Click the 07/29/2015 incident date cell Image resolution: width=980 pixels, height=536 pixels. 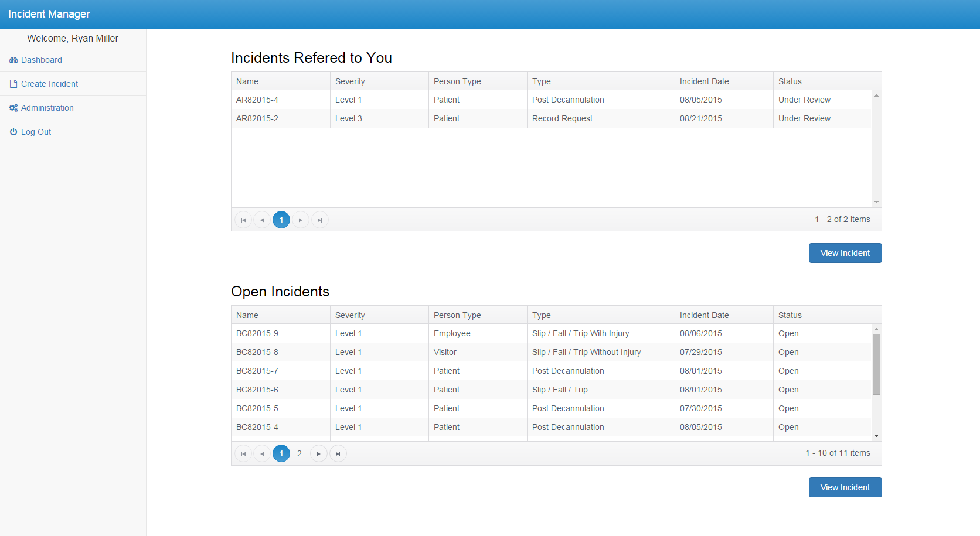pyautogui.click(x=724, y=352)
